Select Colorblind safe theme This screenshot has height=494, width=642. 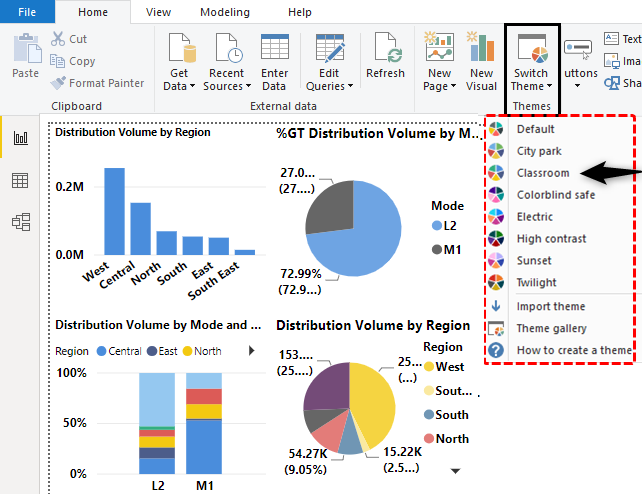[556, 195]
